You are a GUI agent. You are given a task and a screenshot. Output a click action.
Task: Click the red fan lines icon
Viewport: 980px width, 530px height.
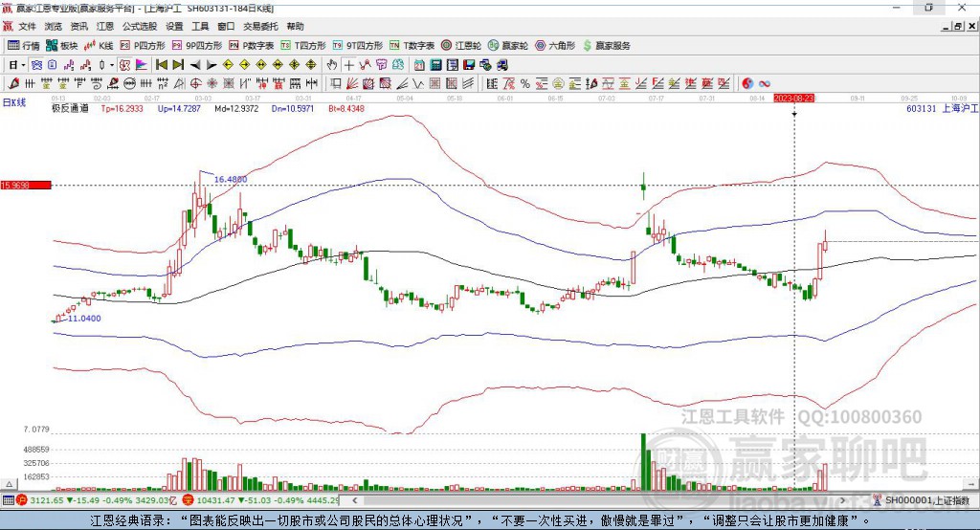click(352, 84)
